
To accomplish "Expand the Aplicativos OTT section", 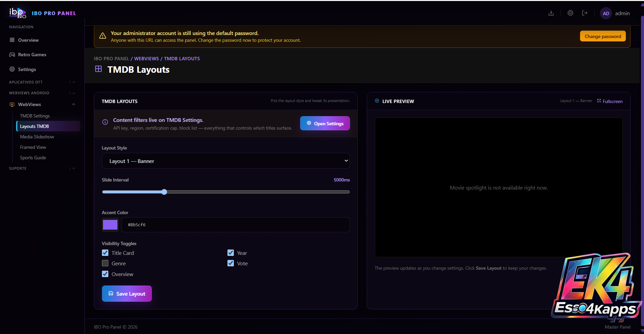I will 42,82.
